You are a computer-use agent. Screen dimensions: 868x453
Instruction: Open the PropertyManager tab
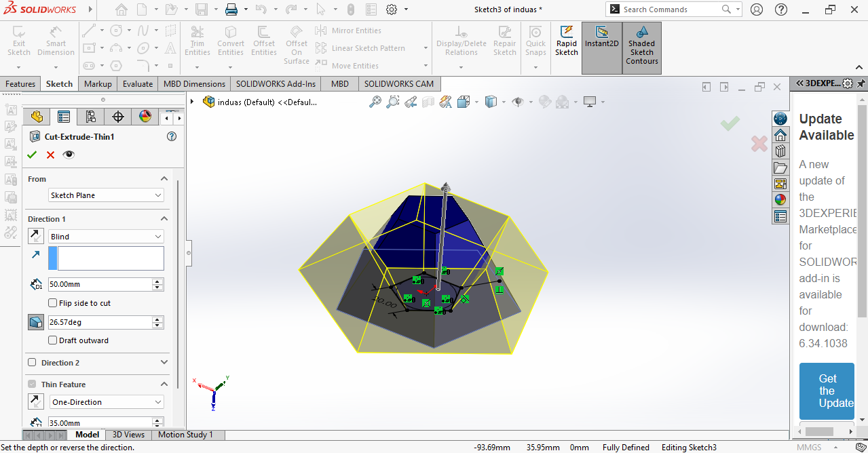pyautogui.click(x=64, y=117)
